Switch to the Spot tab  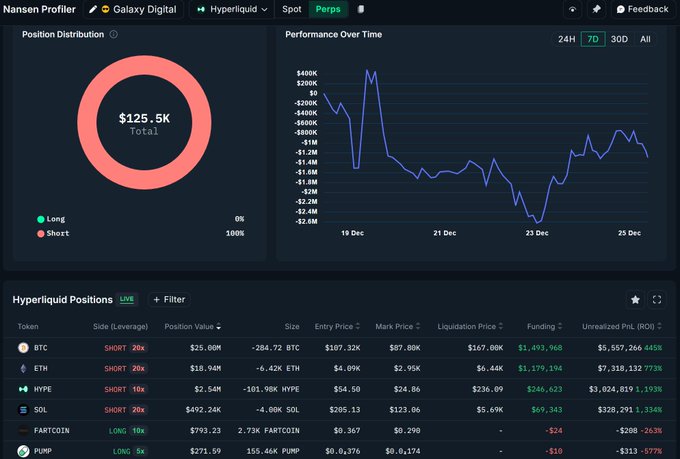pyautogui.click(x=291, y=9)
